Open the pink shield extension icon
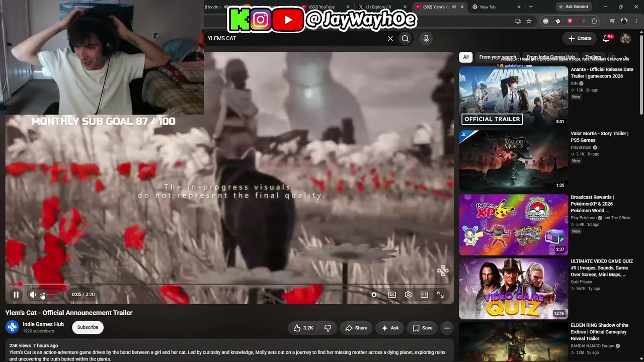Viewport: 644px width, 362px height. click(x=570, y=21)
